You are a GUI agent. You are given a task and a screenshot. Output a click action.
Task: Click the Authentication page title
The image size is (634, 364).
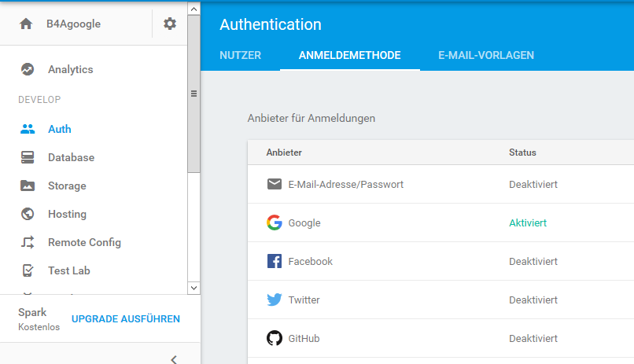[271, 24]
